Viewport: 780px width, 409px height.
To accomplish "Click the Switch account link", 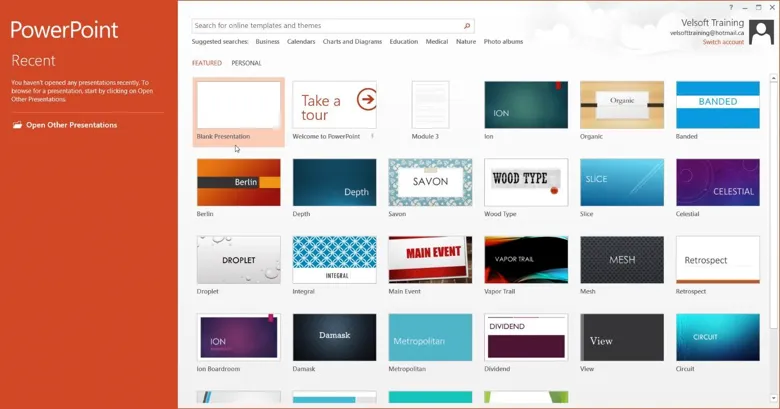I will point(723,42).
